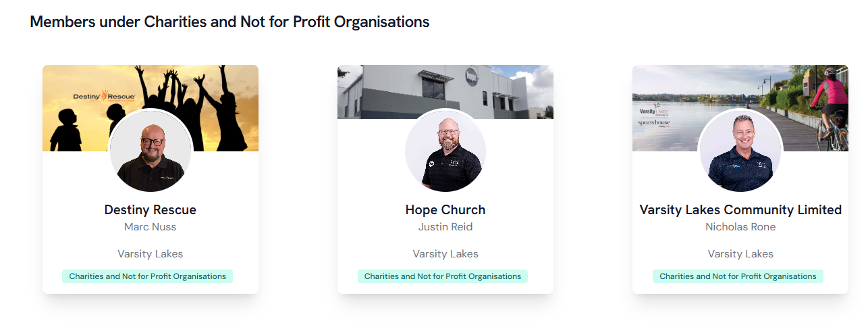Open Nicholas Rone circular profile photo
The image size is (868, 327).
tap(740, 151)
